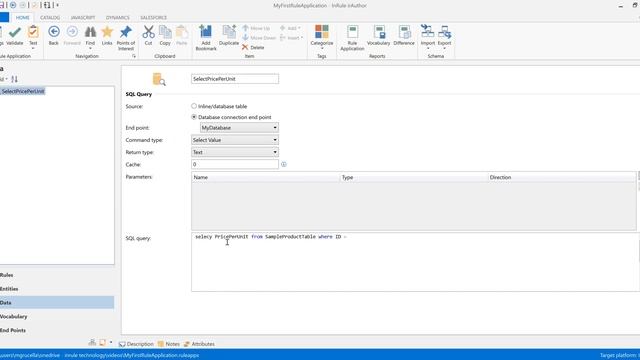Open Quick Access toolbar customize arrow
Image resolution: width=640 pixels, height=360 pixels.
pyautogui.click(x=58, y=5)
